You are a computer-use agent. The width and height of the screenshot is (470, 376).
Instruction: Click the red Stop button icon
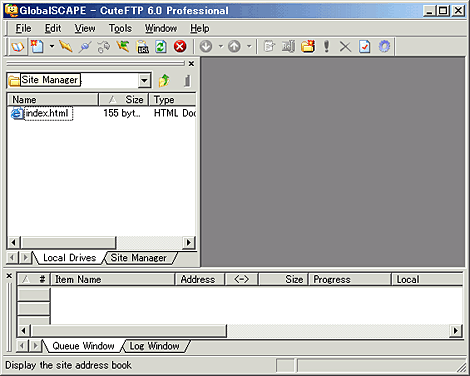[x=180, y=47]
